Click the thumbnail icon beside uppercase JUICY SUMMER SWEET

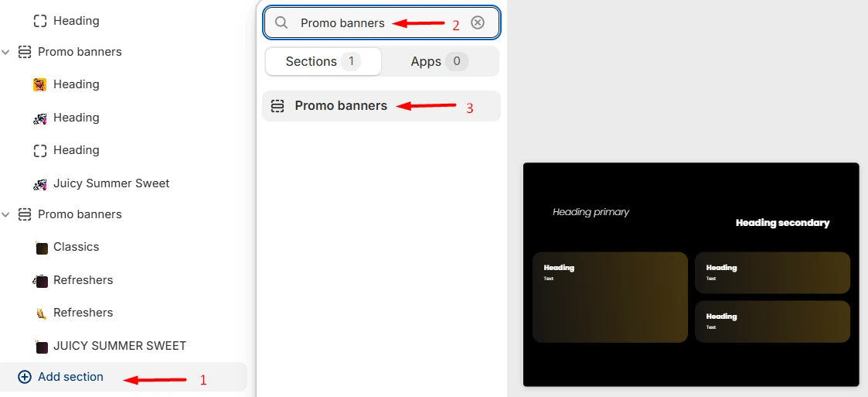pos(40,347)
